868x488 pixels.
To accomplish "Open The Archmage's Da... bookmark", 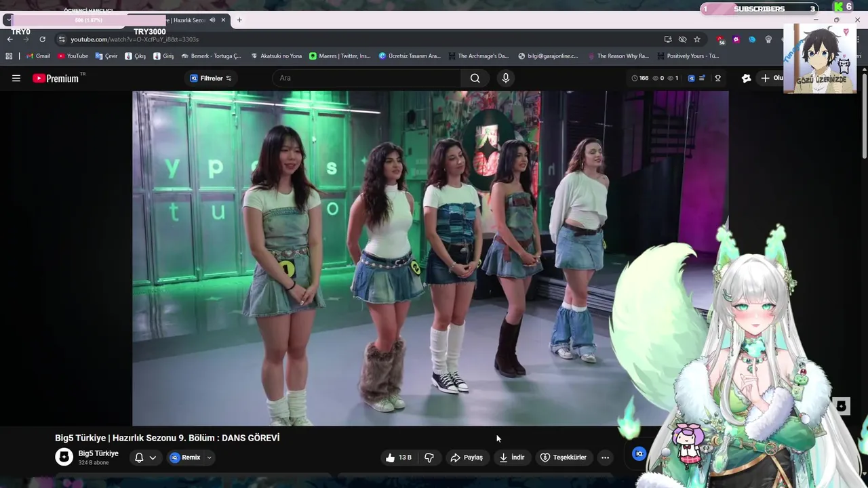I will point(478,56).
